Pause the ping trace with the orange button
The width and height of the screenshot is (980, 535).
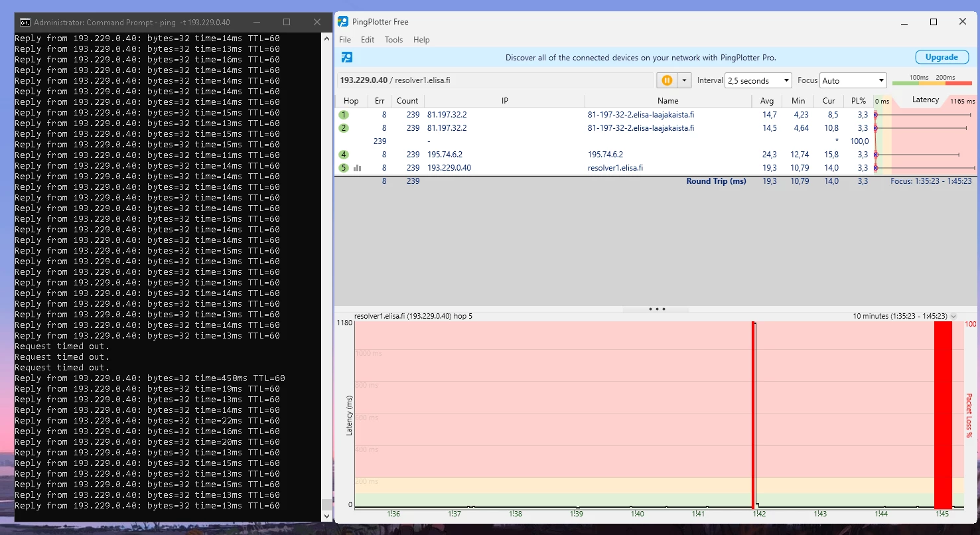666,80
